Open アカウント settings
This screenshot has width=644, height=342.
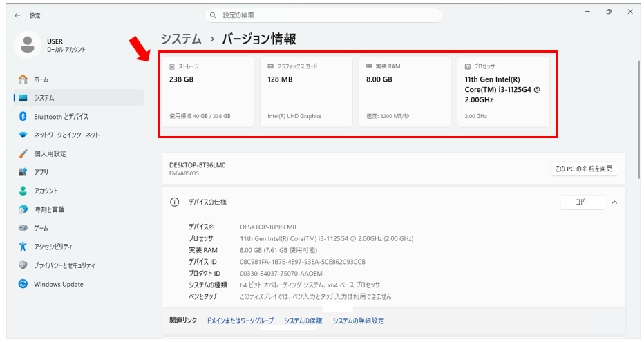79,191
